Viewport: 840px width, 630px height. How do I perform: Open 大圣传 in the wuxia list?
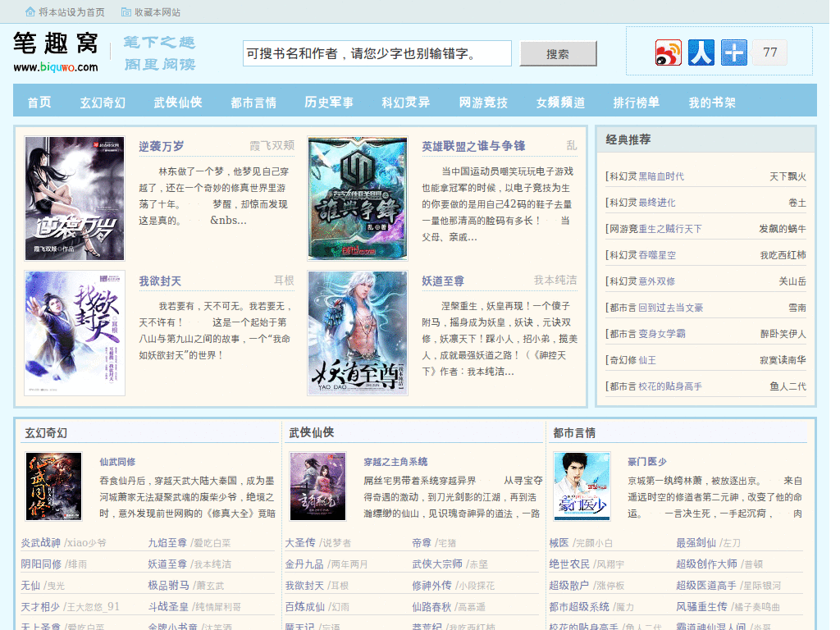coord(300,543)
